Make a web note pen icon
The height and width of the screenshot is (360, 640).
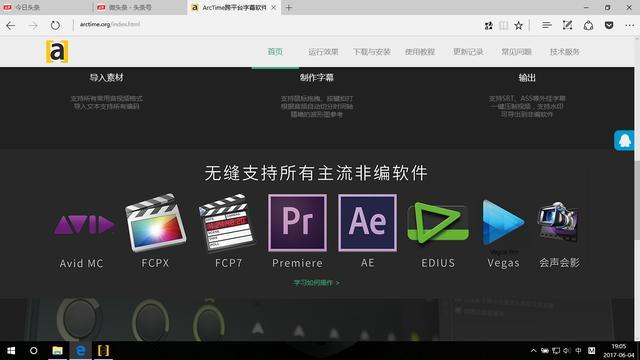(x=567, y=25)
